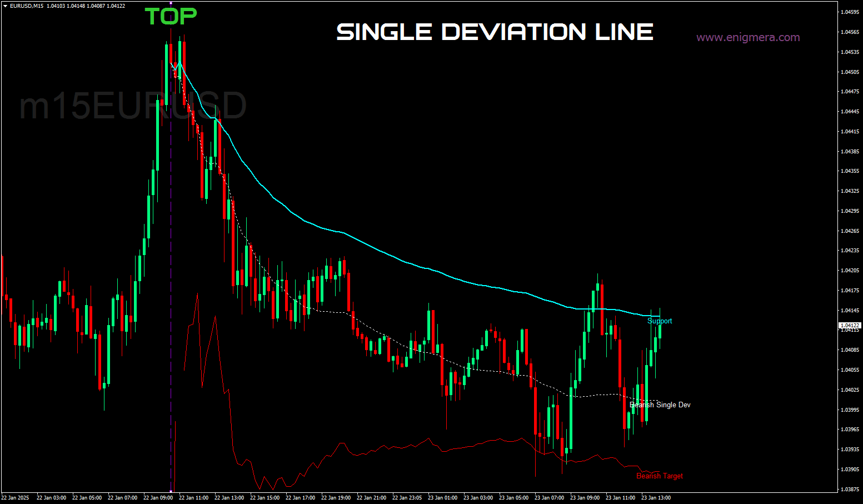Click the 1.04385 price axis label
Screen dimensions: 863x504
[850, 152]
